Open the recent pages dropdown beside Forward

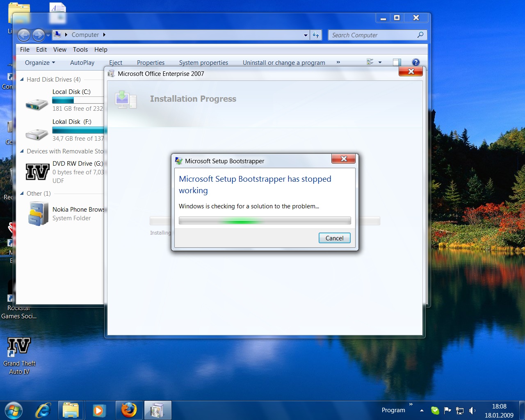click(x=48, y=36)
